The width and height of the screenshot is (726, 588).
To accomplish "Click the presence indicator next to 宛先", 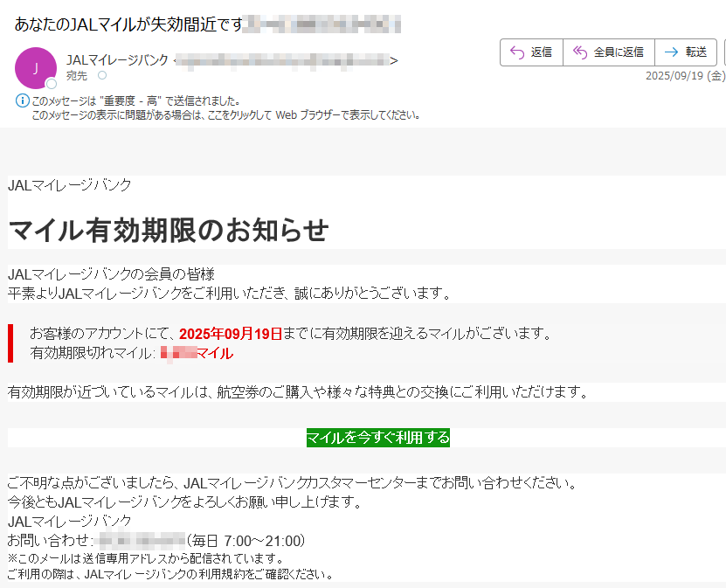I will (x=101, y=76).
